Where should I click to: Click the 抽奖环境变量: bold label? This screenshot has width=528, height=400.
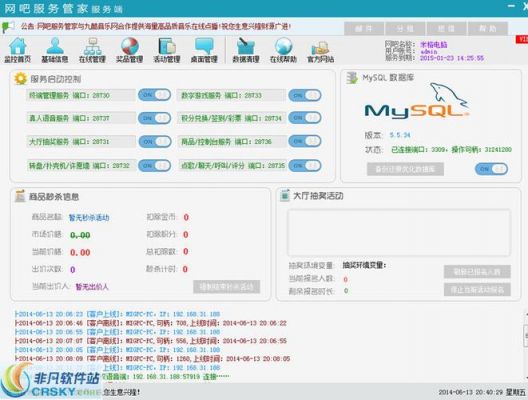pos(364,265)
